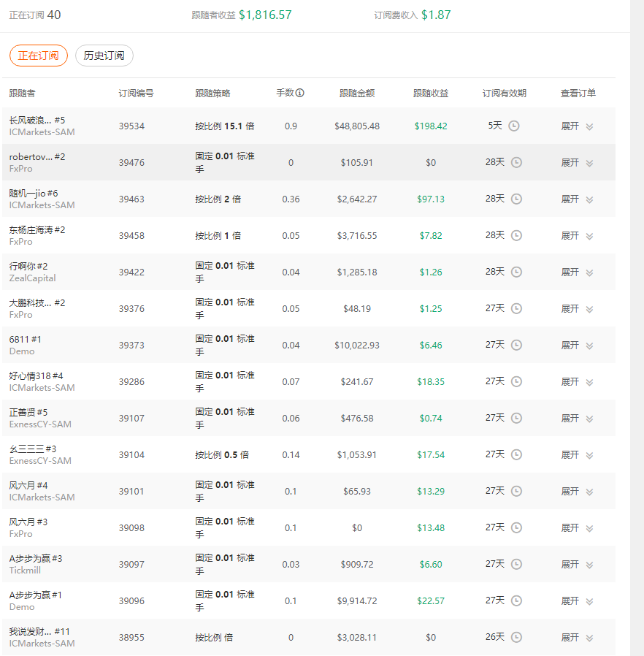The height and width of the screenshot is (656, 644).
Task: Click follower name robertov... #2
Action: click(x=37, y=157)
